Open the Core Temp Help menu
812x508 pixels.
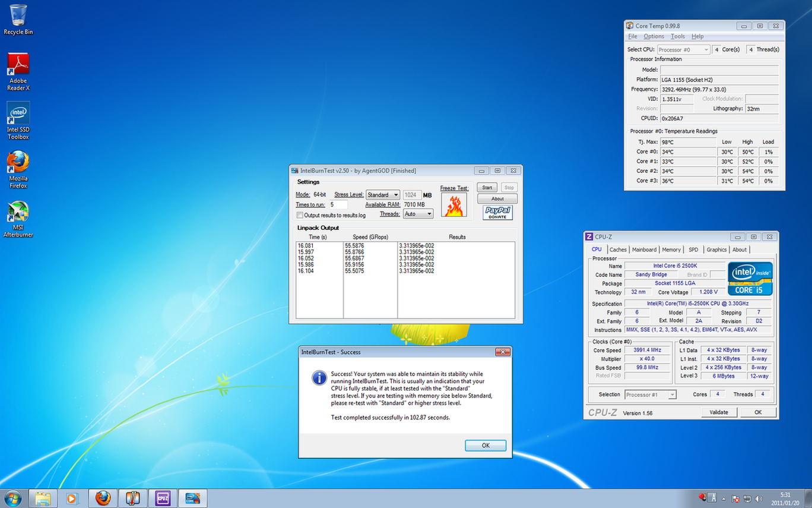(697, 36)
